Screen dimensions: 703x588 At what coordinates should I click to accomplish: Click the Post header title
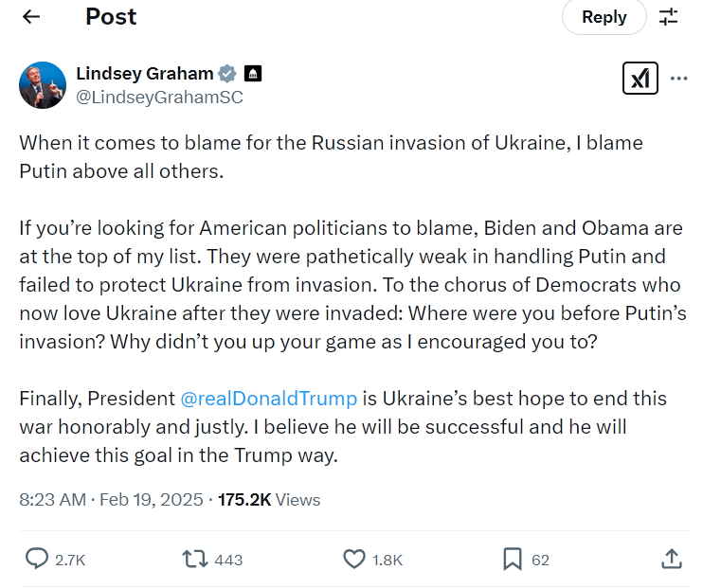pos(111,16)
